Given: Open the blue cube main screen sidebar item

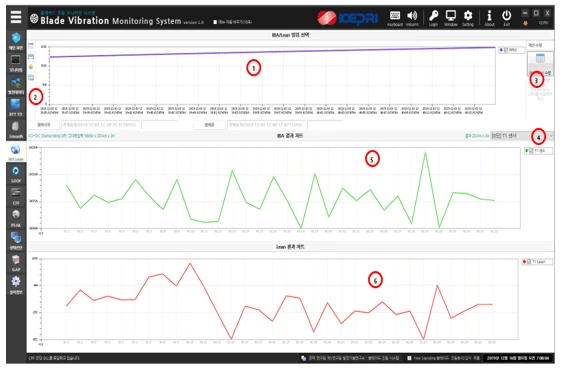Looking at the screenshot, I should coord(16,41).
